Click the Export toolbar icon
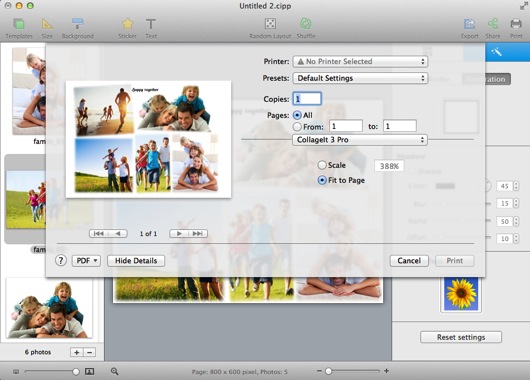The image size is (530, 380). [469, 24]
